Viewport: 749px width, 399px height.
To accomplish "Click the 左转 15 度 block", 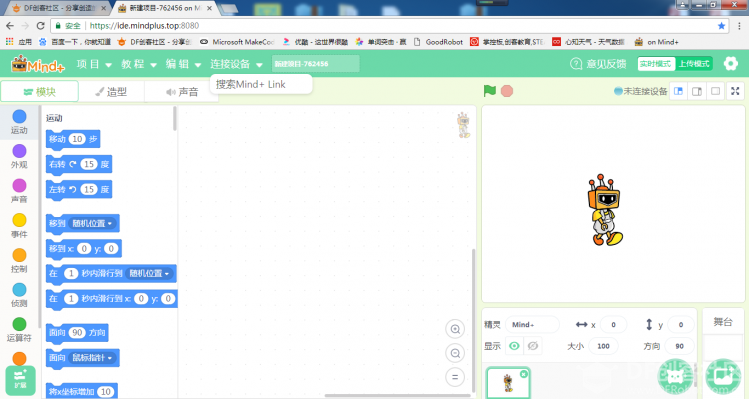I will [x=79, y=190].
